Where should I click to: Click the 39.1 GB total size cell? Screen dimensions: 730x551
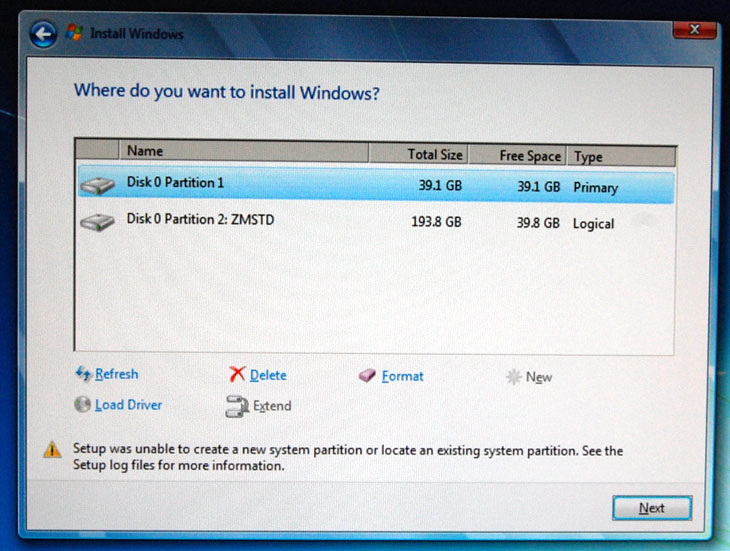(440, 185)
